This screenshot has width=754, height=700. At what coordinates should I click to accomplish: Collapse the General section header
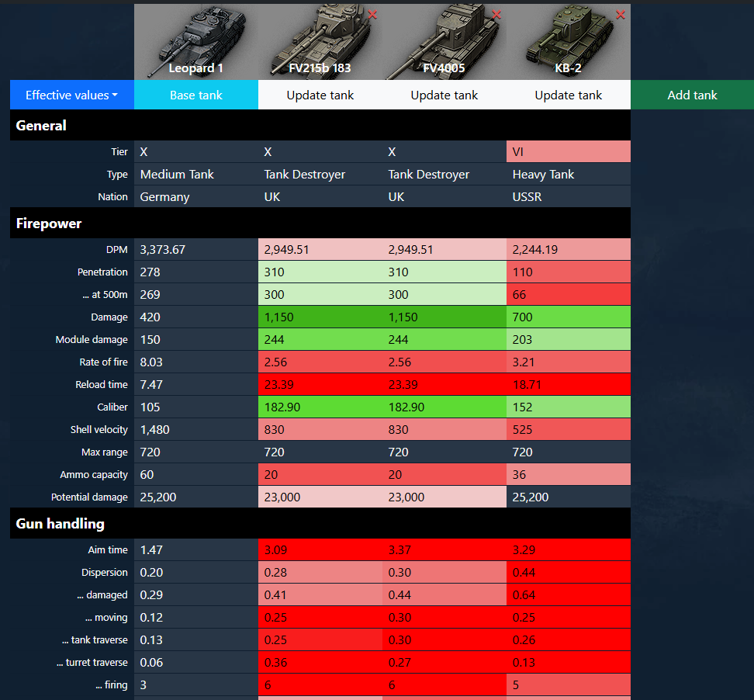coord(41,126)
